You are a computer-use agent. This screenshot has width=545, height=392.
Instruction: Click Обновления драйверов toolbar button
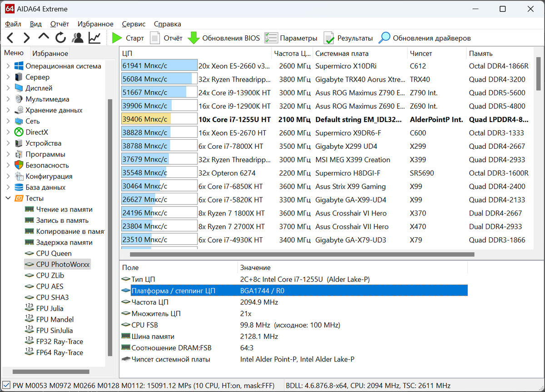[x=425, y=38]
